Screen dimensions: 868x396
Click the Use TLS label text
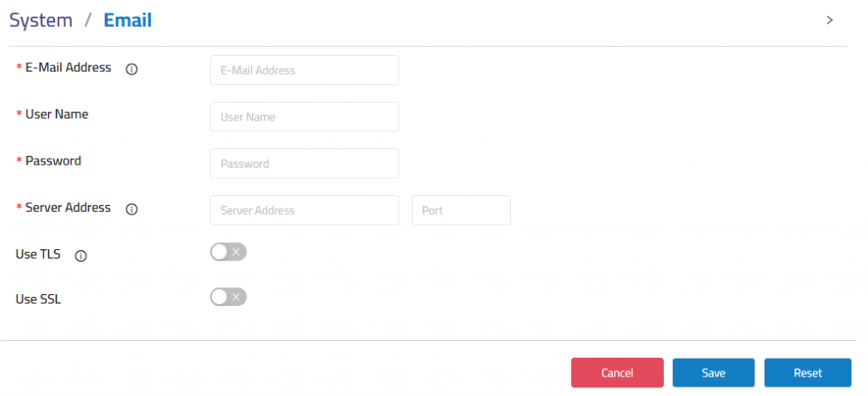coord(38,254)
